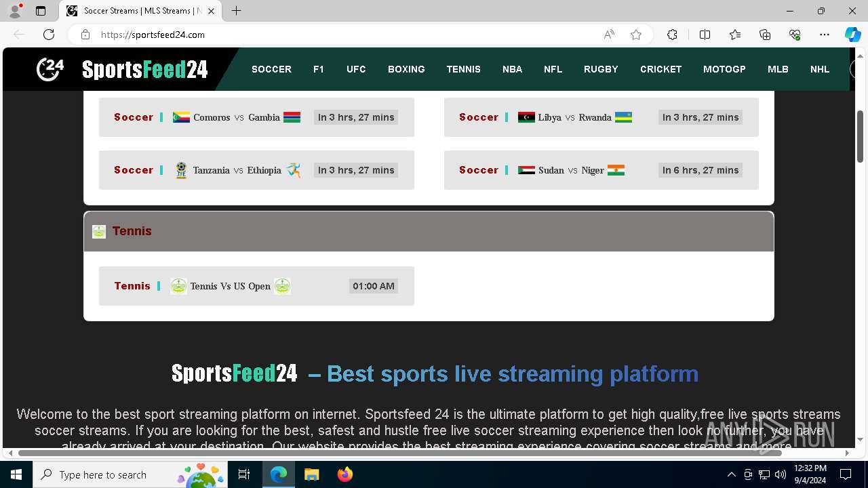Open the UFC menu item
Image resolution: width=868 pixels, height=488 pixels.
tap(356, 69)
